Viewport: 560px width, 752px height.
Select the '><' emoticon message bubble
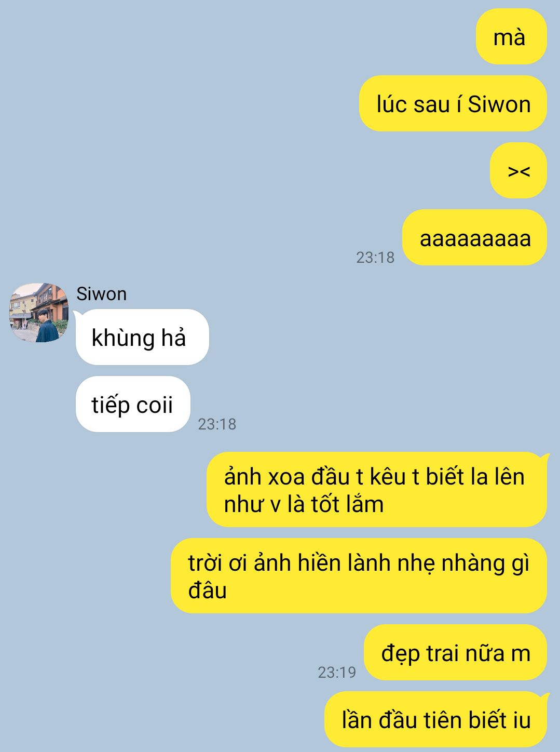[518, 170]
